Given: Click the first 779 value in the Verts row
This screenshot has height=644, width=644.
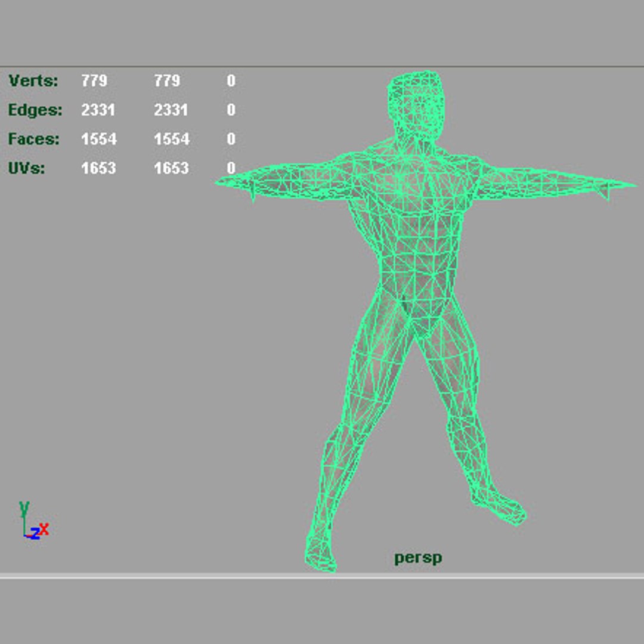Looking at the screenshot, I should (94, 80).
